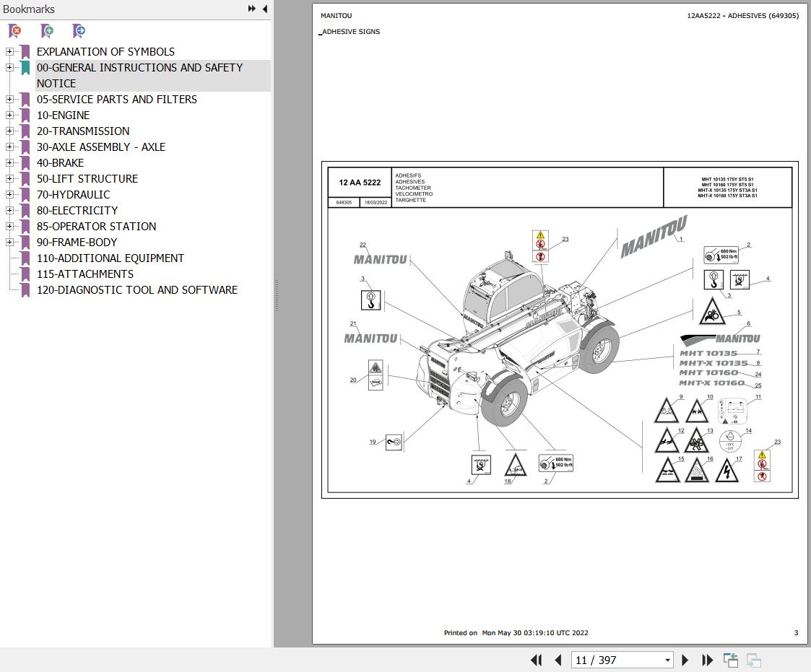This screenshot has height=672, width=811.
Task: Expand the 50-LIFT STRUCTURE node
Action: [x=9, y=179]
